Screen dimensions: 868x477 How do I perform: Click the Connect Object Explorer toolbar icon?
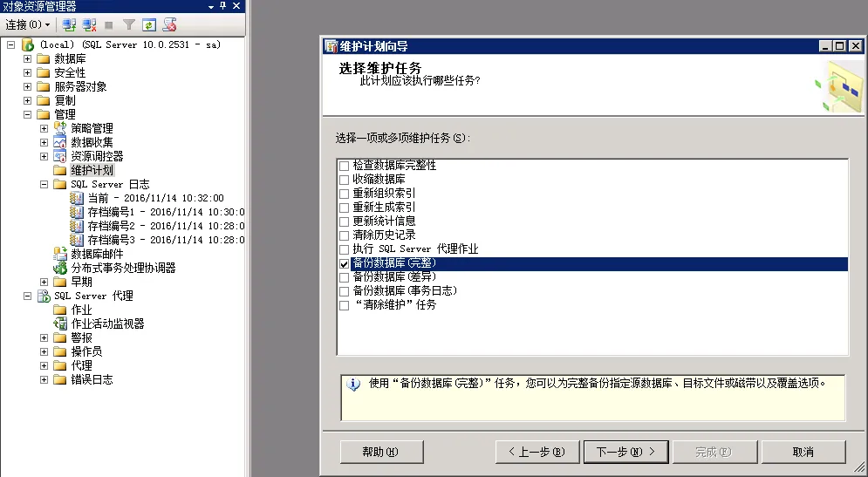coord(69,25)
